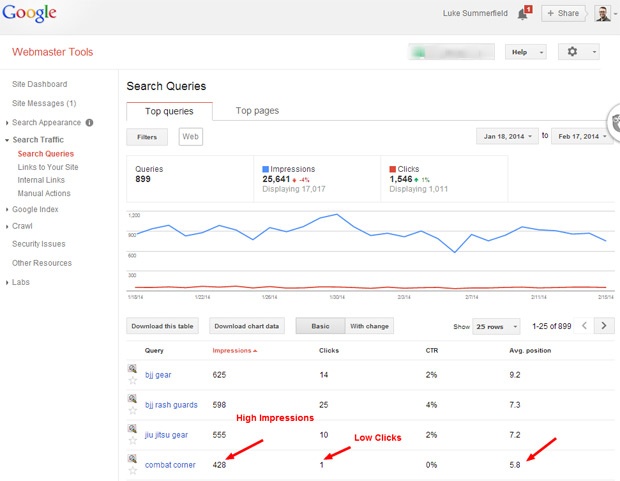Star the bjj rash guards query
Viewport: 620px width, 481px height.
133,411
